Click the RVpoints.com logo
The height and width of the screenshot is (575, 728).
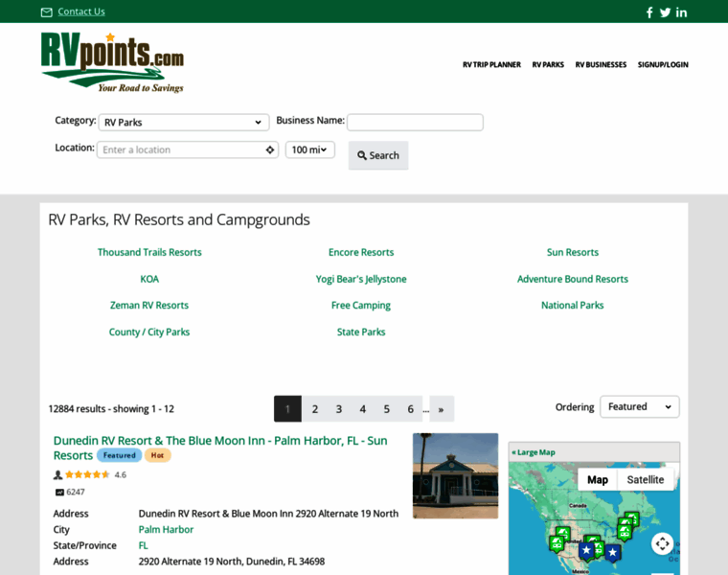[x=112, y=62]
